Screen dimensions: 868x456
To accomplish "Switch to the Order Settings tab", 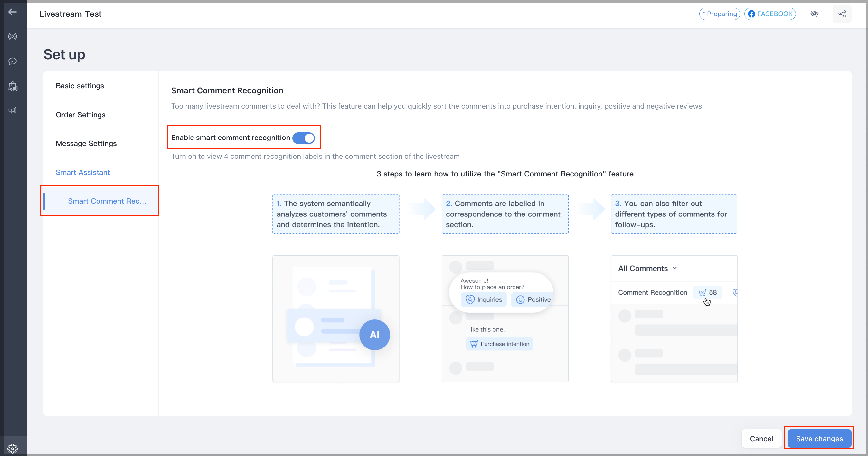I will click(80, 115).
